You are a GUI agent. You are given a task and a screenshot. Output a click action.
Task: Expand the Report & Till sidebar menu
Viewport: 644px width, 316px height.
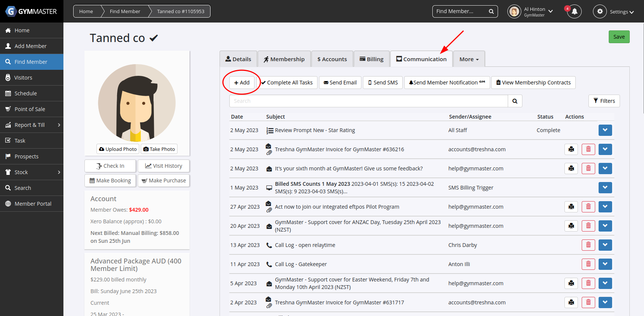point(32,125)
